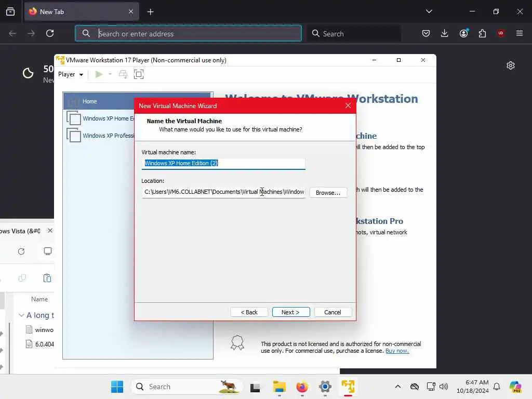Enter full screen mode in VMware toolbar

[x=138, y=74]
